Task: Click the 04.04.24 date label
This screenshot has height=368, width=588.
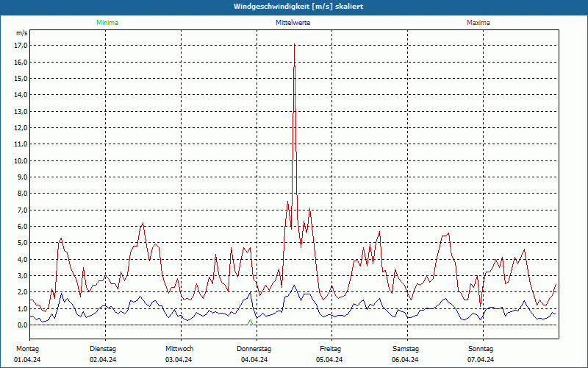Action: [x=254, y=360]
